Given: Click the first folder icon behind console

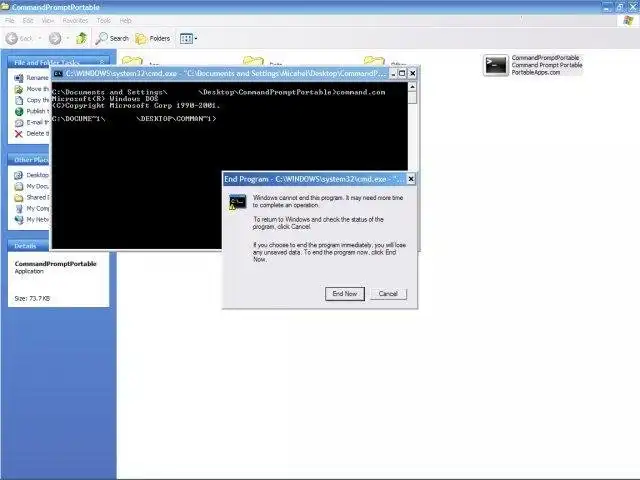Looking at the screenshot, I should [x=133, y=61].
